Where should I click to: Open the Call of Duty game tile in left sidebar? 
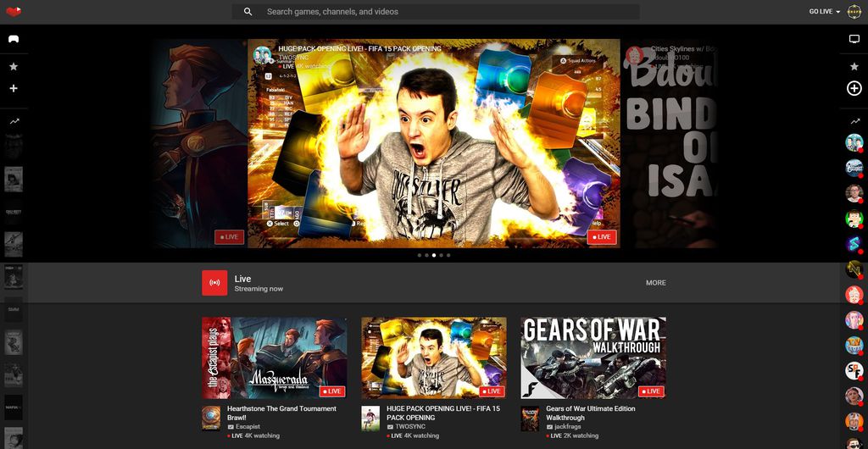[14, 212]
